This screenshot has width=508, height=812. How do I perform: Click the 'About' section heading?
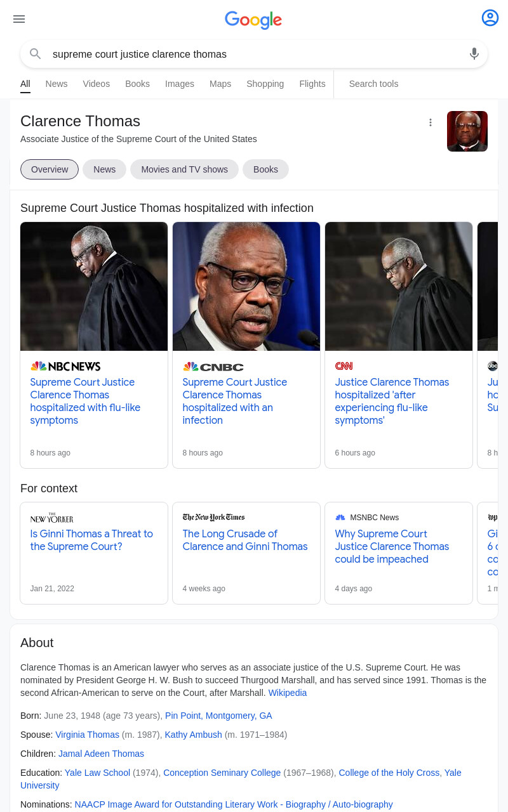[37, 643]
